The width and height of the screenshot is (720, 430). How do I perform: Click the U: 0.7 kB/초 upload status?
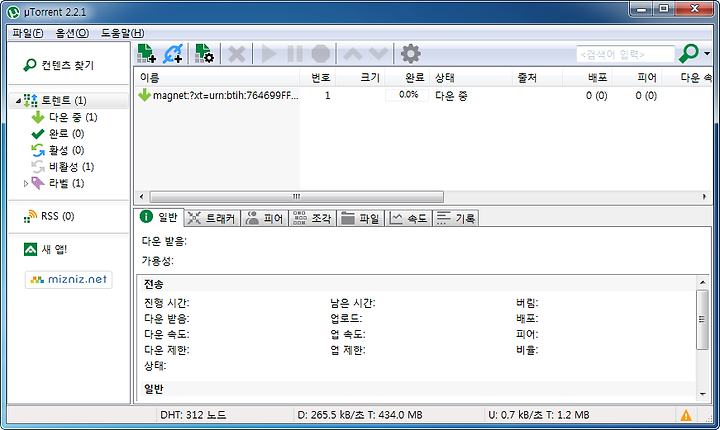539,415
